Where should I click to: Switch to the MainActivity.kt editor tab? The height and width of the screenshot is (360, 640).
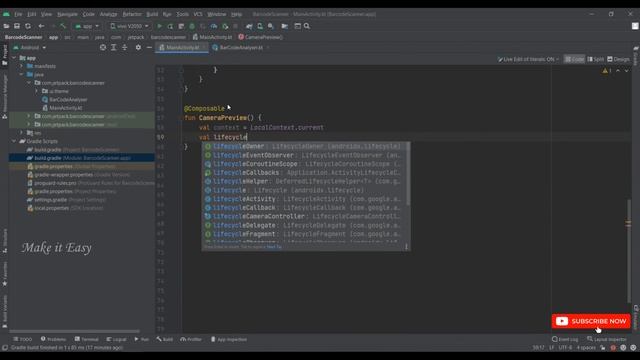coord(182,47)
